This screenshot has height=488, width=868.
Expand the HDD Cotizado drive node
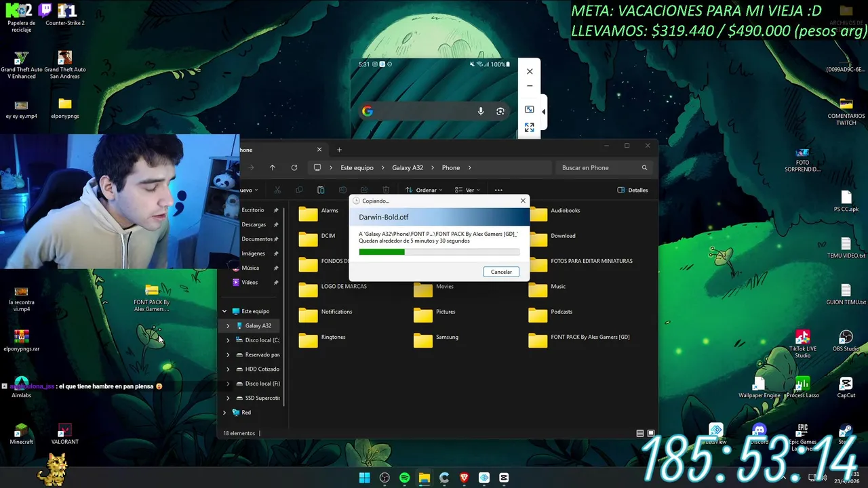tap(228, 369)
